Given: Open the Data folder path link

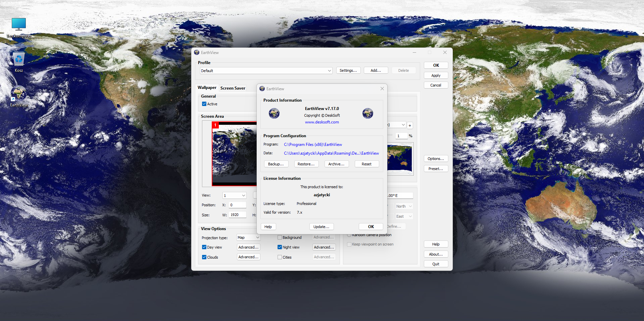Looking at the screenshot, I should 332,153.
